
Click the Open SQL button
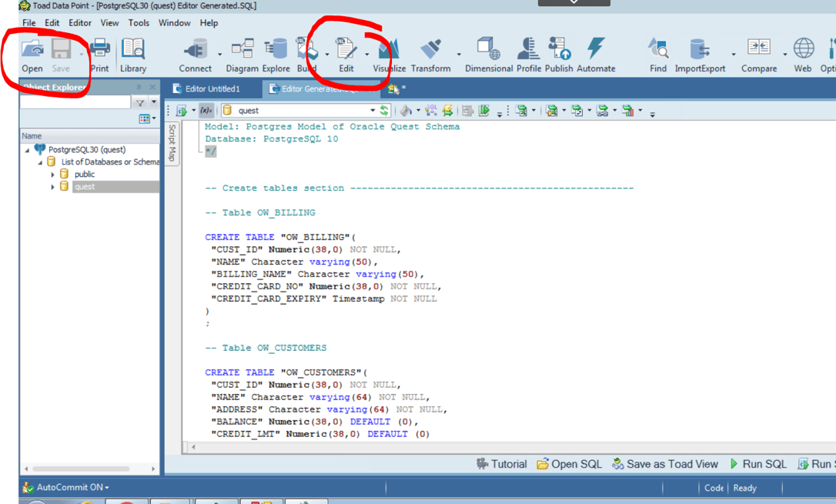[570, 464]
